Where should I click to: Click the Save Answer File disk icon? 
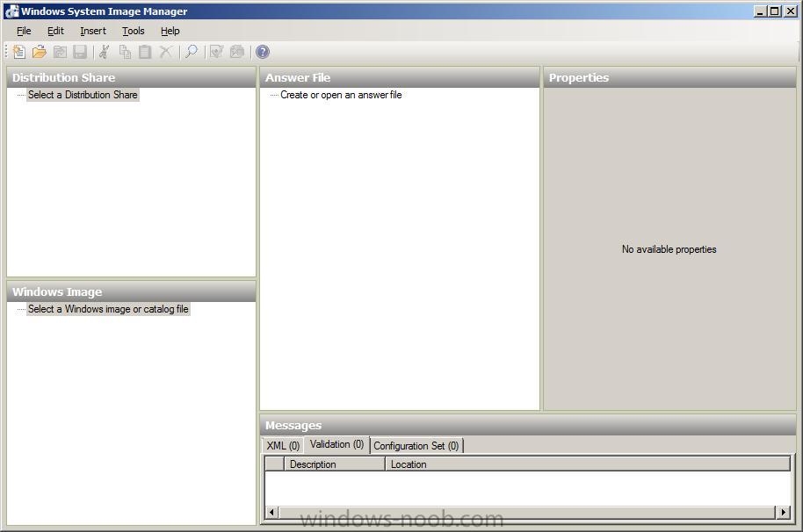pos(80,52)
